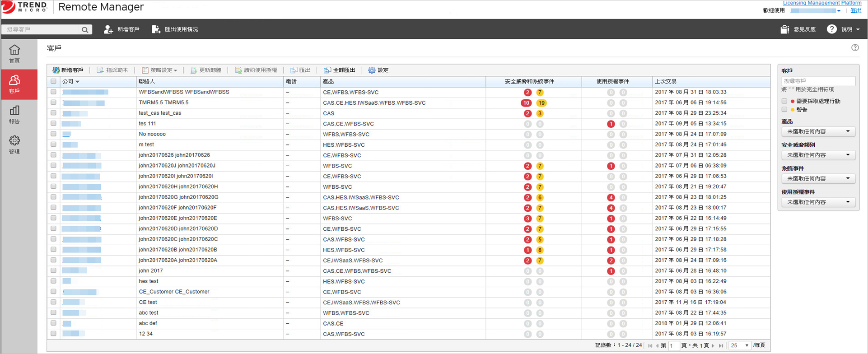Click the 匯出使用情況 export usage icon
Screen dimensions: 868x354
coord(156,29)
